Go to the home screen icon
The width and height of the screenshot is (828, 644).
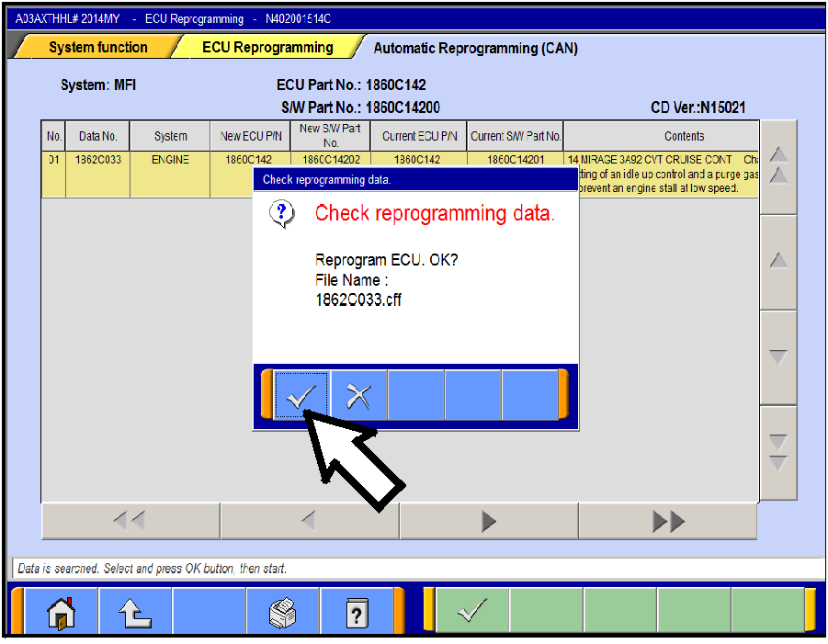pos(61,613)
